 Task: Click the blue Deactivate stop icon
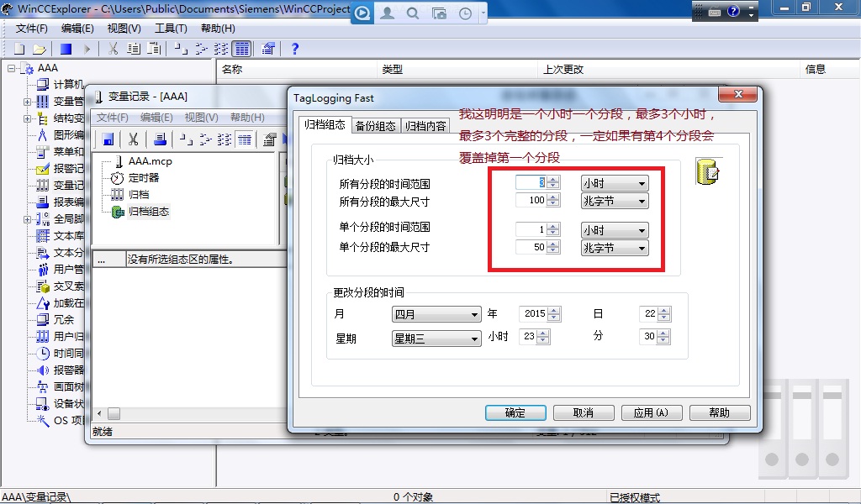66,49
